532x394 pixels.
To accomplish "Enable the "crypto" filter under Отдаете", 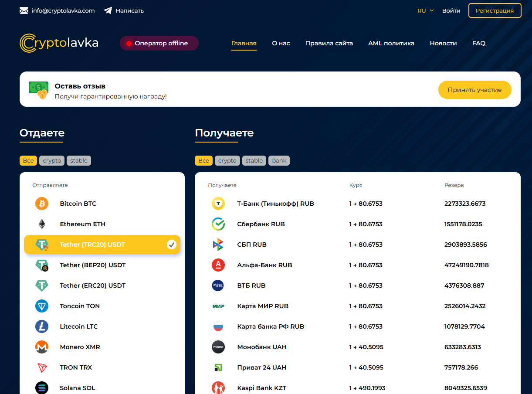I will [x=52, y=161].
